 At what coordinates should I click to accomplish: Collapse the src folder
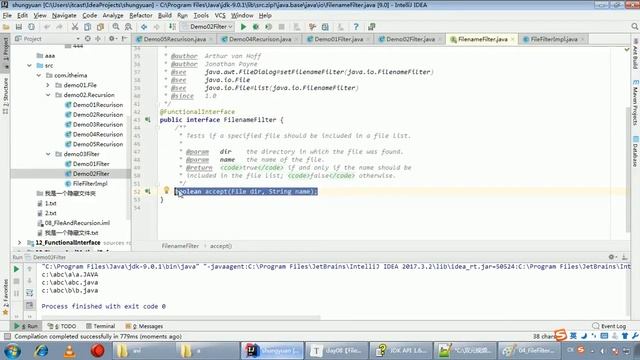click(29, 65)
